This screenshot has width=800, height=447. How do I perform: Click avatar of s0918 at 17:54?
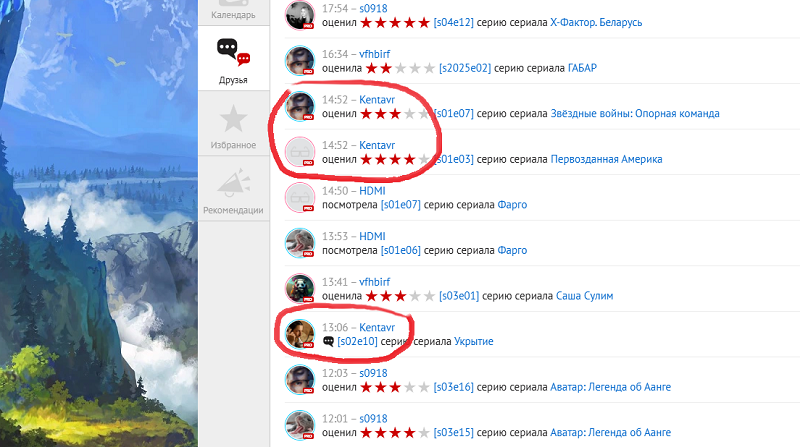coord(299,15)
